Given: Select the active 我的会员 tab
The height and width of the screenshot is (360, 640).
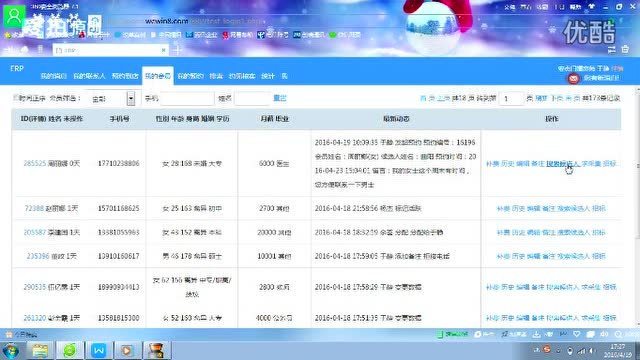Looking at the screenshot, I should (158, 76).
